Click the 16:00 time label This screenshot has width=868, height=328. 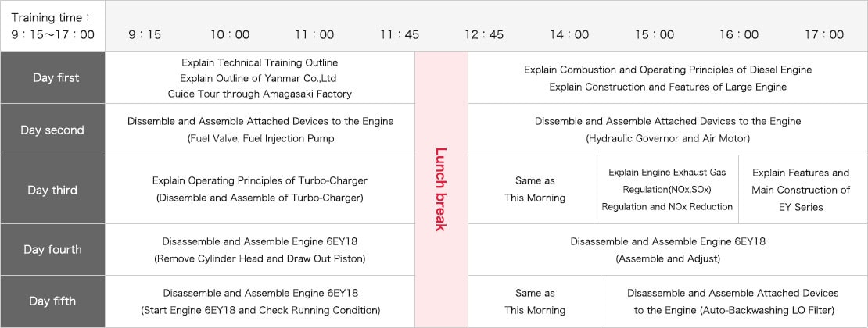(739, 34)
